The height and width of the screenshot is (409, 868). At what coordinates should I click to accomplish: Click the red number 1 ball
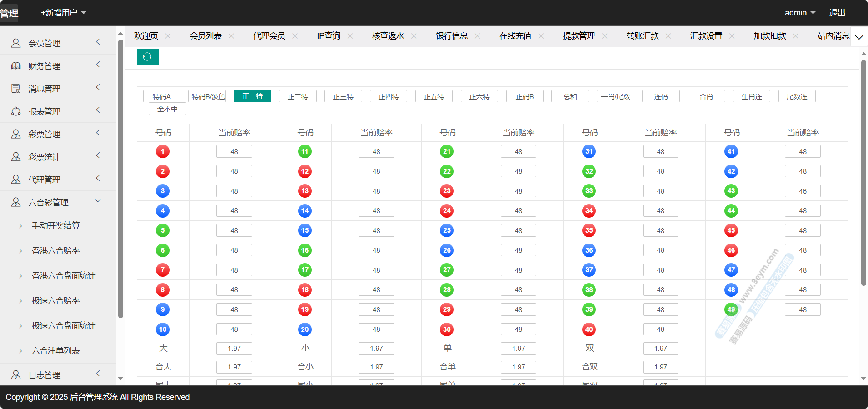(163, 151)
